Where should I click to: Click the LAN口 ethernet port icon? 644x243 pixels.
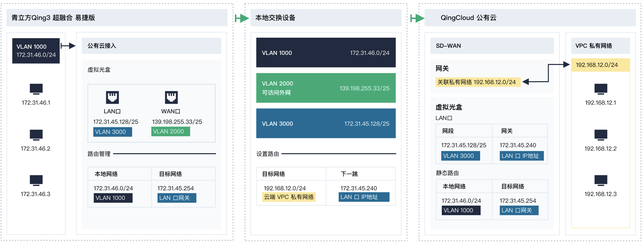(x=112, y=97)
